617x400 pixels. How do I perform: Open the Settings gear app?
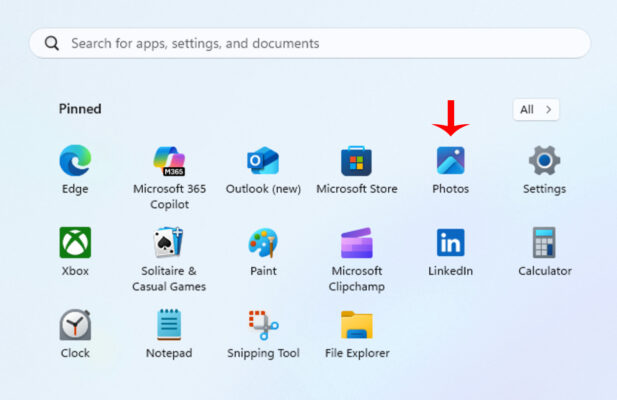point(544,161)
